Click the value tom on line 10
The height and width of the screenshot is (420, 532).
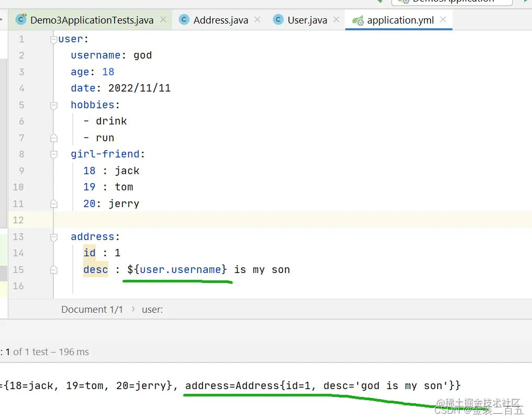[x=124, y=187]
